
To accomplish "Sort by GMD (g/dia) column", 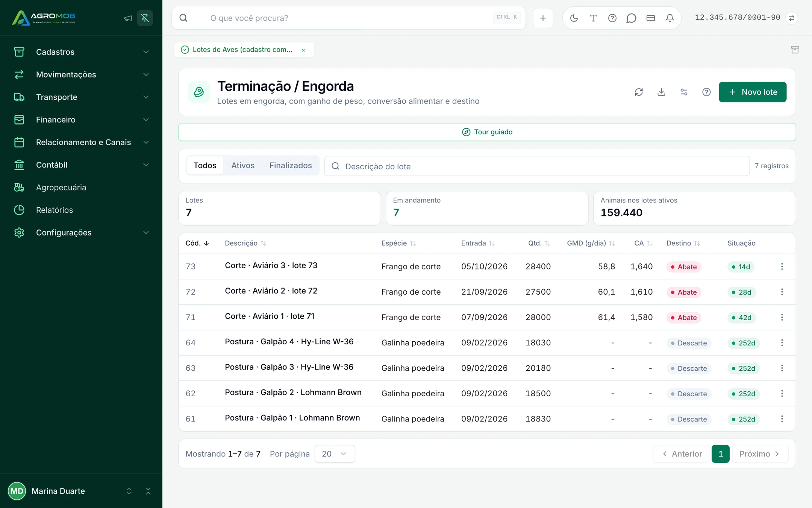I will (591, 243).
